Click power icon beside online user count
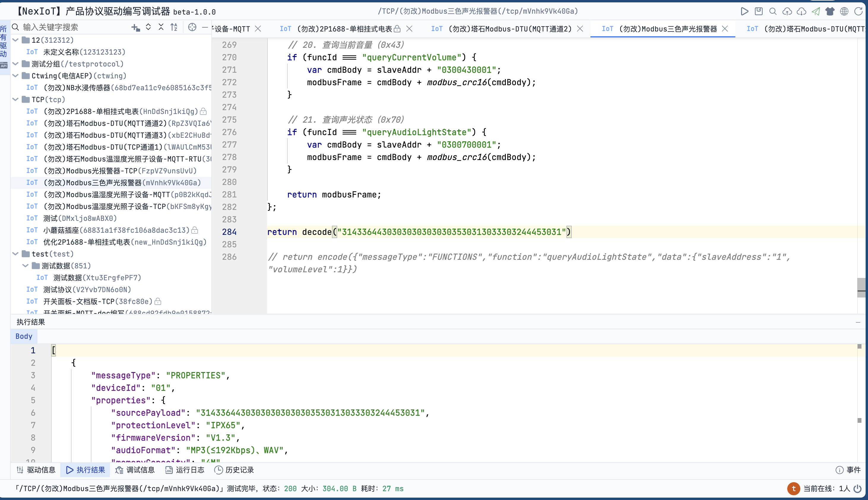868x500 pixels. coord(857,488)
